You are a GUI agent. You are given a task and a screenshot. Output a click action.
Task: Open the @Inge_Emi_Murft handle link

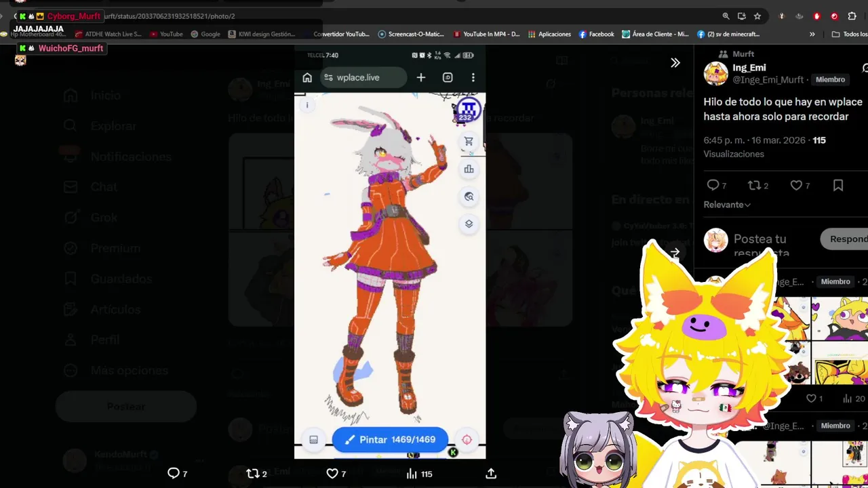pos(768,80)
